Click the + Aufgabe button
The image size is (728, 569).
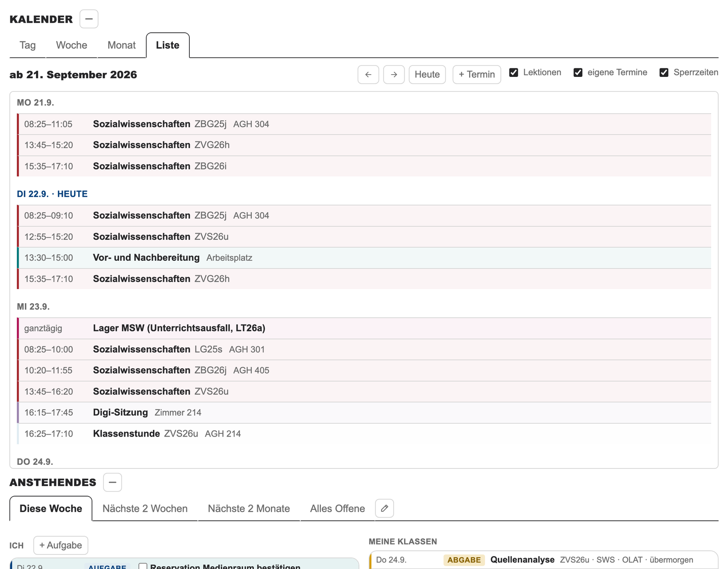(61, 545)
